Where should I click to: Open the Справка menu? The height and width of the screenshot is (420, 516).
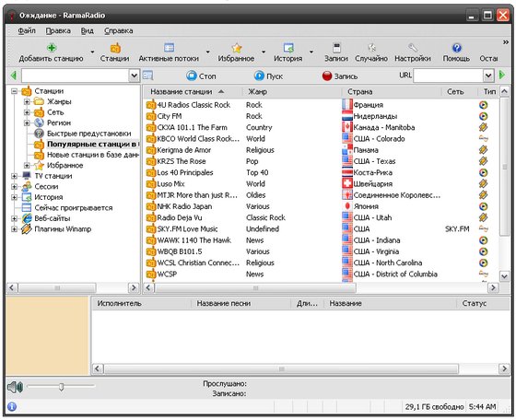click(x=119, y=30)
